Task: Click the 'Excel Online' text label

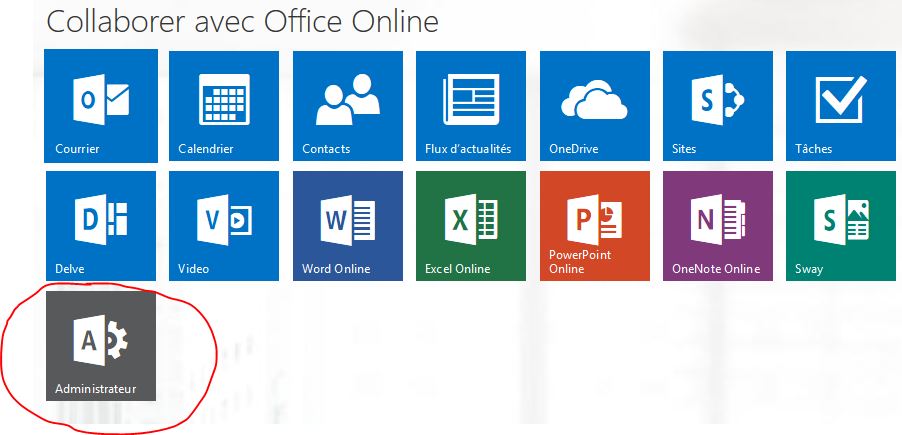Action: coord(459,269)
